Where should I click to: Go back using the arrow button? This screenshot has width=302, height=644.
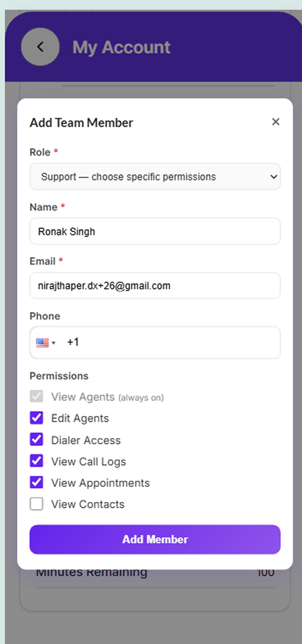pos(40,47)
